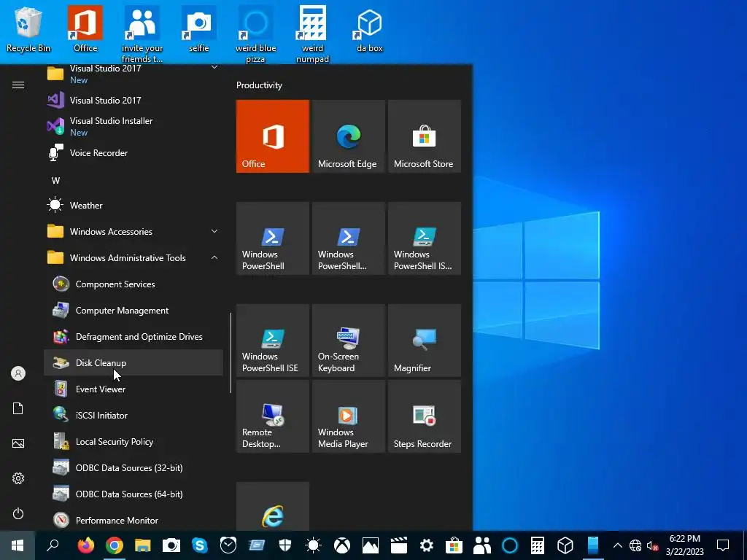
Task: Open File Explorer from the taskbar
Action: [x=142, y=545]
